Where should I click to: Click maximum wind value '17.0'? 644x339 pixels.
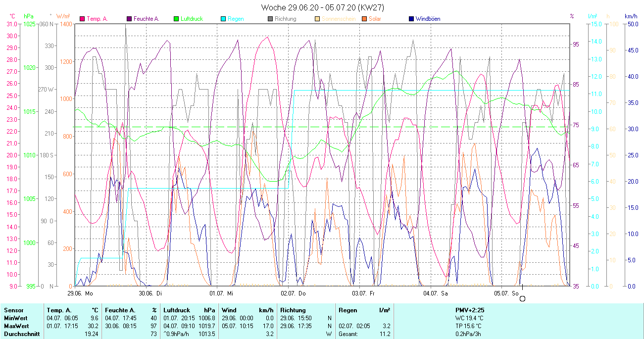[268, 326]
